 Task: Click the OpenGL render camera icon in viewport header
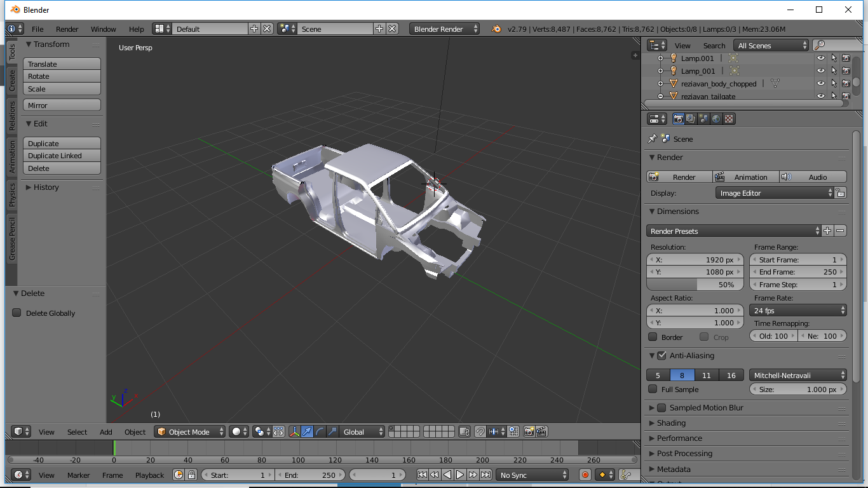529,431
